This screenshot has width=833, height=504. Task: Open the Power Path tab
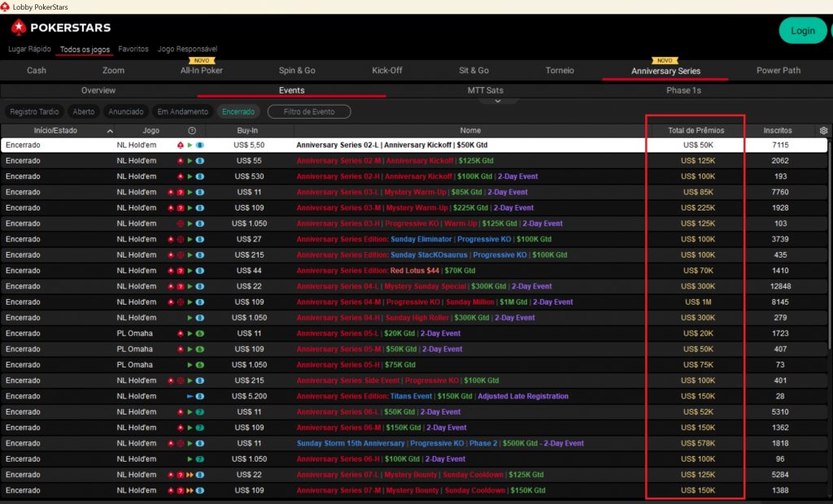point(778,70)
